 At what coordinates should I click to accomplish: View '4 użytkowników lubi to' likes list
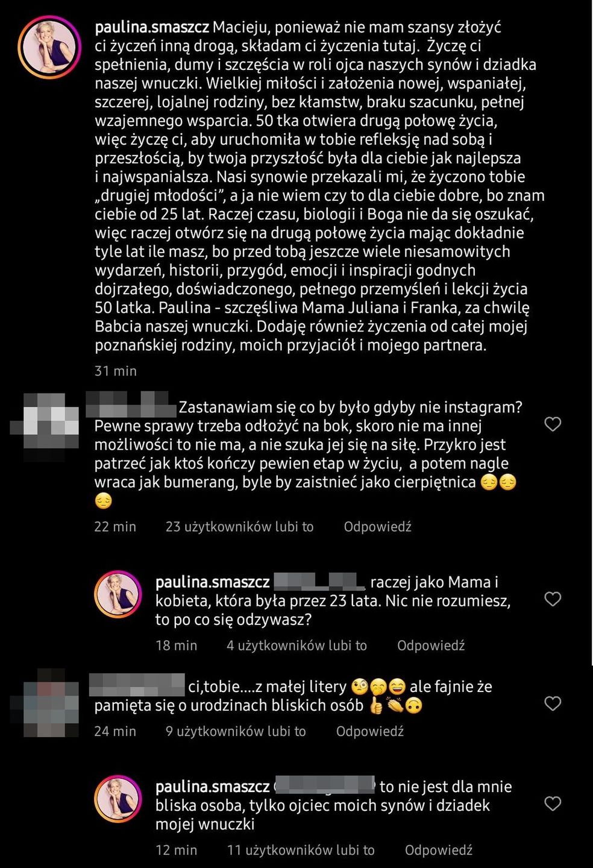pos(296,646)
